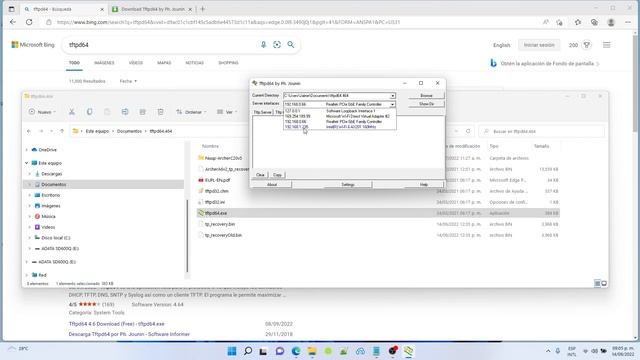Switch File Explorer to large icons view

click(x=604, y=283)
